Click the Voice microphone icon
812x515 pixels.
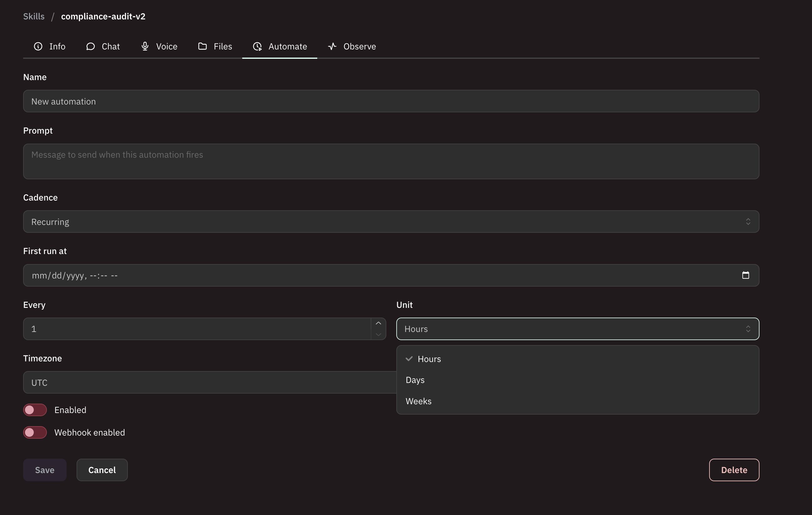tap(145, 47)
